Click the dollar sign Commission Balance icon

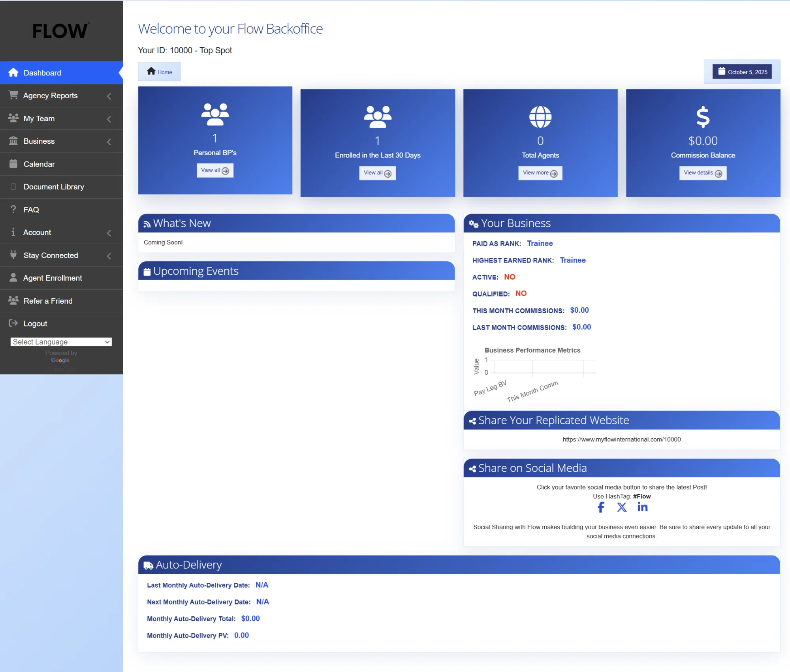tap(703, 117)
